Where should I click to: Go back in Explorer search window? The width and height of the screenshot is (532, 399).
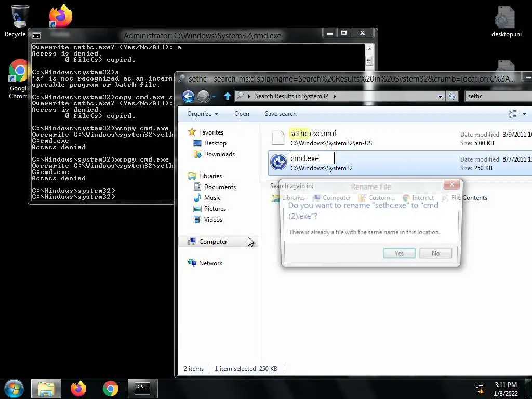coord(188,96)
